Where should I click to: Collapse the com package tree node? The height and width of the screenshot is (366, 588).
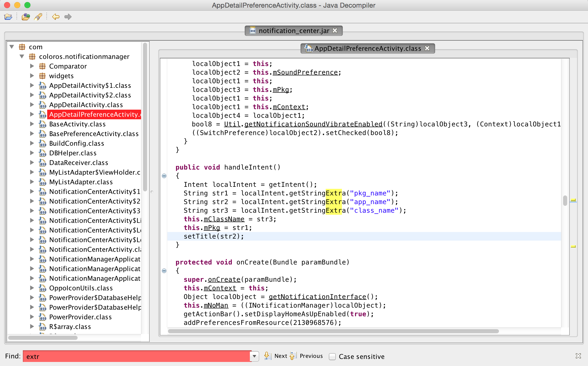(x=12, y=47)
